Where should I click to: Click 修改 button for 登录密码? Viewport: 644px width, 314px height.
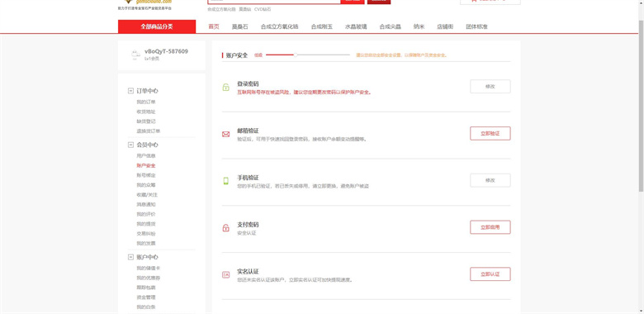click(490, 87)
